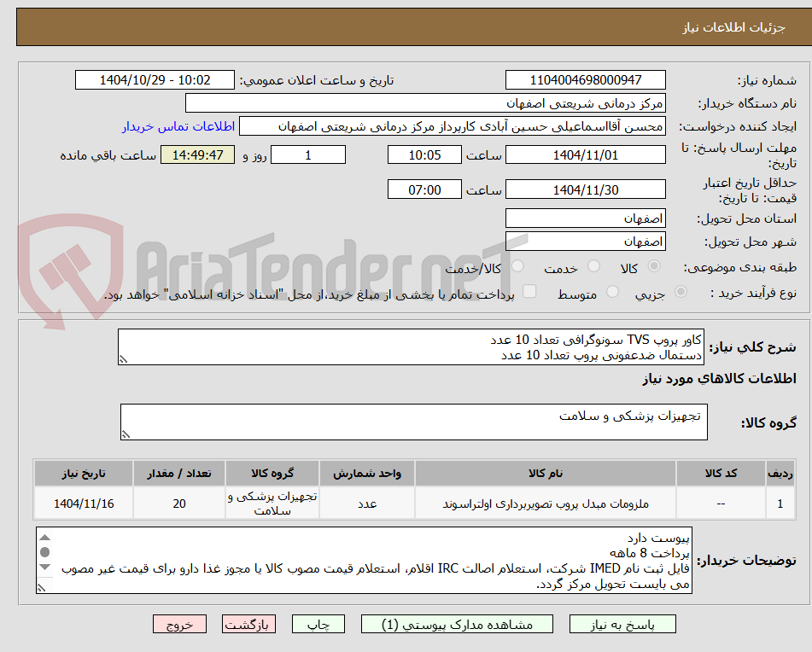Click scrollbar thumb in توضیحات خریدار box
This screenshot has height=652, width=812.
pyautogui.click(x=45, y=552)
